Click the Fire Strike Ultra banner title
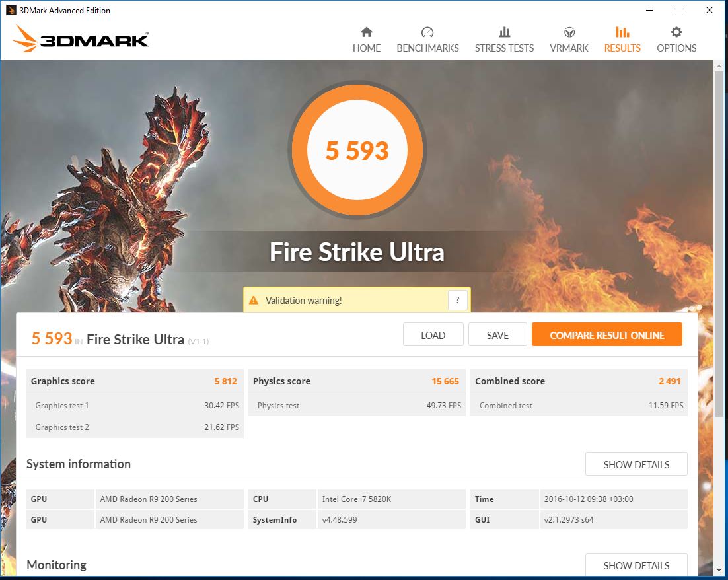728x580 pixels. [x=357, y=252]
